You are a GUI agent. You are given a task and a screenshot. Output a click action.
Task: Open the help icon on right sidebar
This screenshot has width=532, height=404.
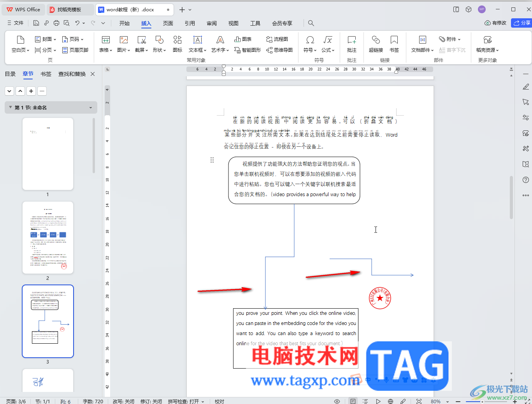tap(526, 180)
